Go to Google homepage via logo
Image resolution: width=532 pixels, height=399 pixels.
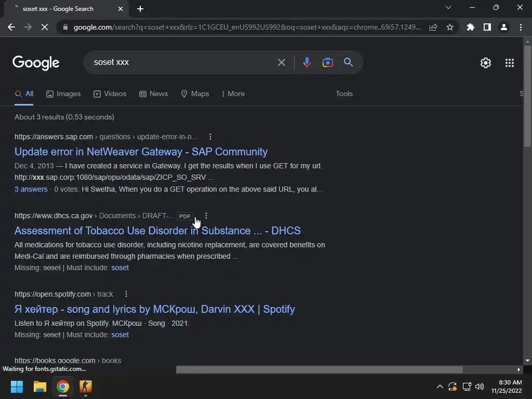click(x=36, y=63)
